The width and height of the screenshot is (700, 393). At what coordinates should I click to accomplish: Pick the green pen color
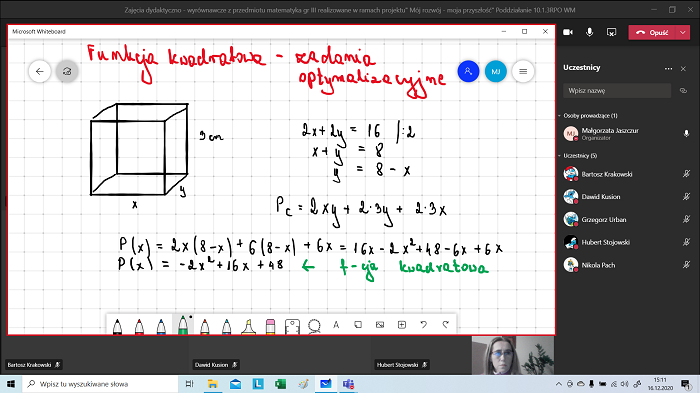click(183, 326)
